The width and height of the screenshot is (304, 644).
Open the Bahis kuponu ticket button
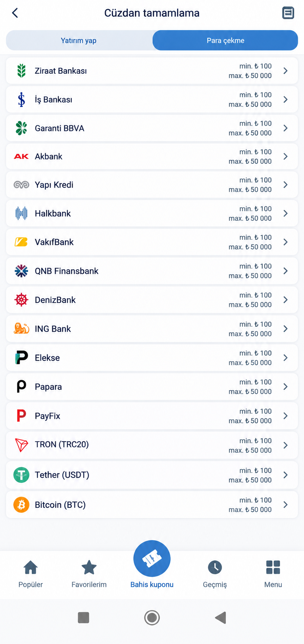(x=152, y=559)
